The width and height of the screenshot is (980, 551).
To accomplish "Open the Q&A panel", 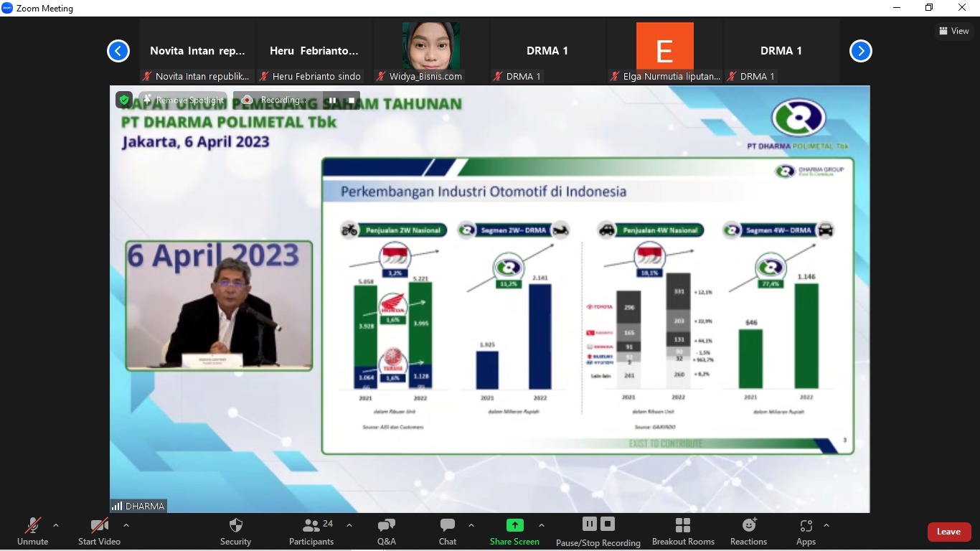I will 386,525.
